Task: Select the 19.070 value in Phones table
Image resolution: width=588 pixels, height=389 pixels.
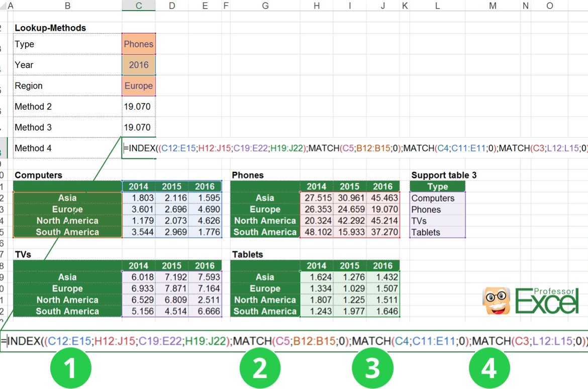Action: click(383, 209)
